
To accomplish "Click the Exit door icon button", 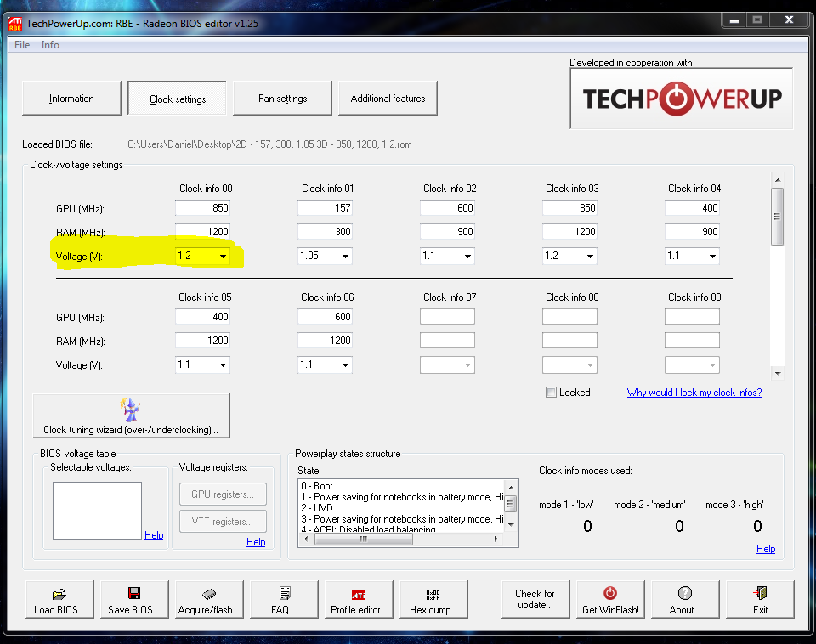I will [760, 599].
